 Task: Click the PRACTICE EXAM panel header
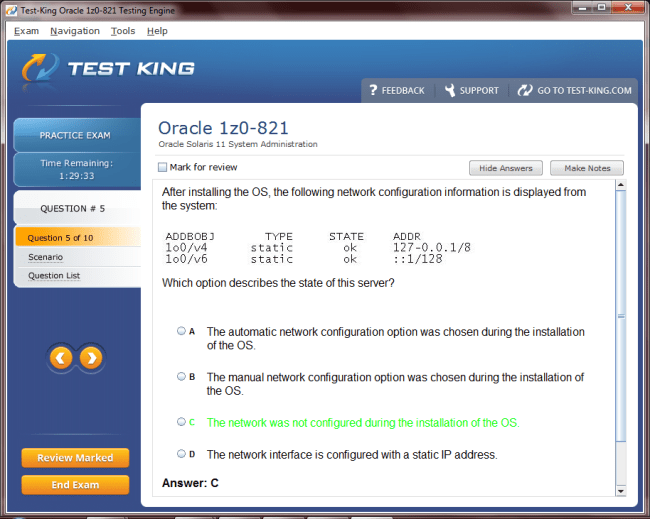click(x=77, y=135)
